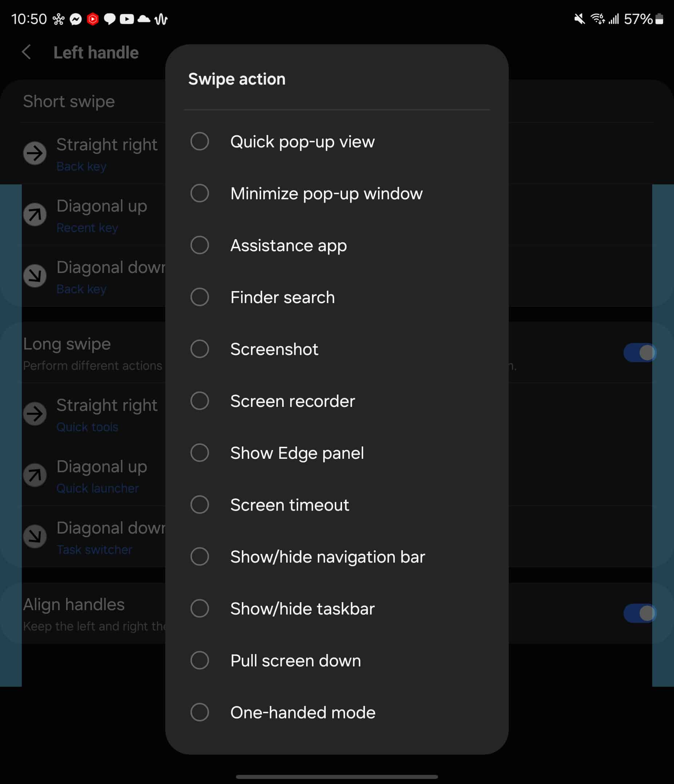Pick the Finder search option
The height and width of the screenshot is (784, 674).
pyautogui.click(x=337, y=297)
